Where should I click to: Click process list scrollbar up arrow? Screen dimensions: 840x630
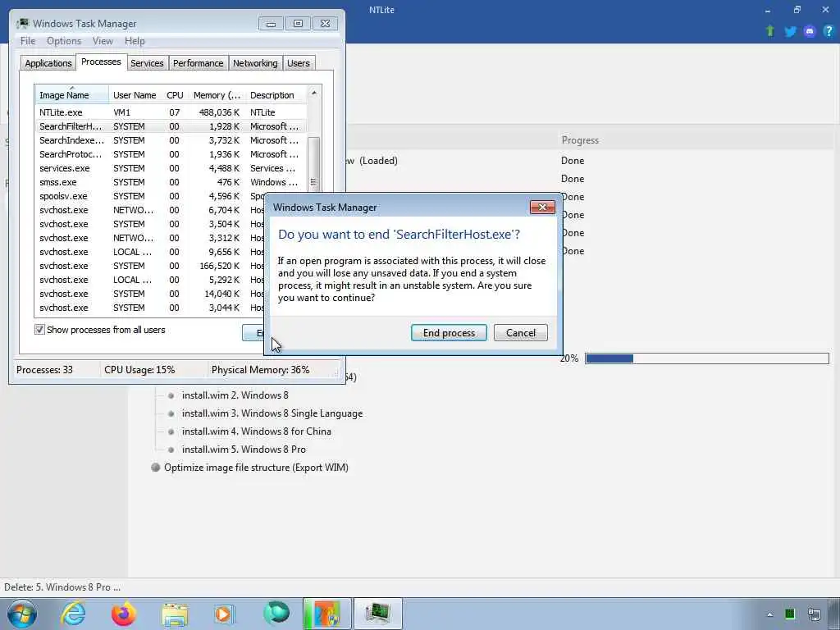(x=314, y=94)
